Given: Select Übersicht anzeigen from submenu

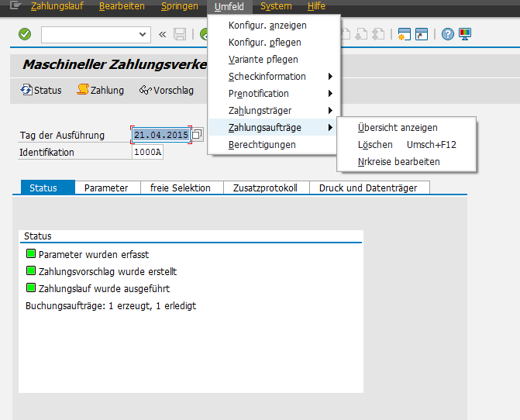Looking at the screenshot, I should point(398,128).
